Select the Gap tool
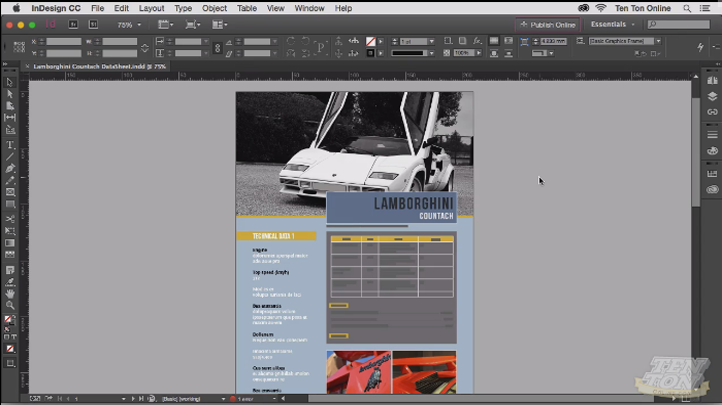The image size is (722, 405). 10,118
